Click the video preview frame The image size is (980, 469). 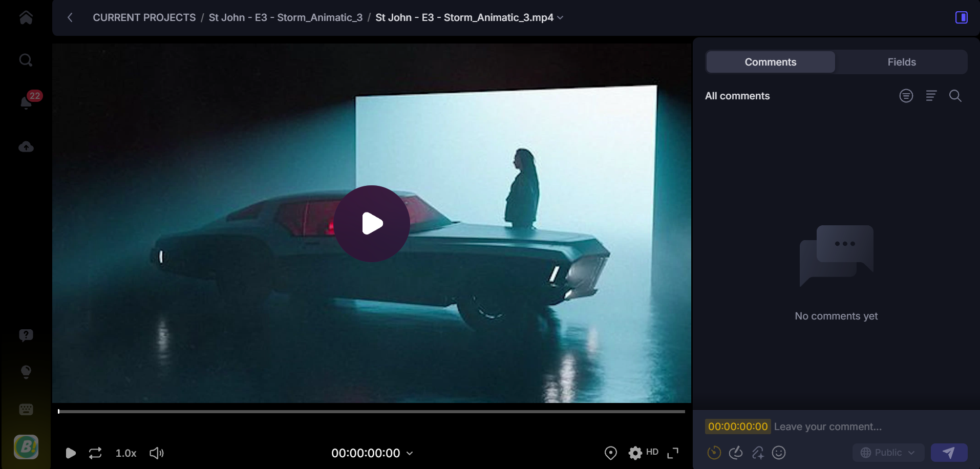(x=372, y=223)
